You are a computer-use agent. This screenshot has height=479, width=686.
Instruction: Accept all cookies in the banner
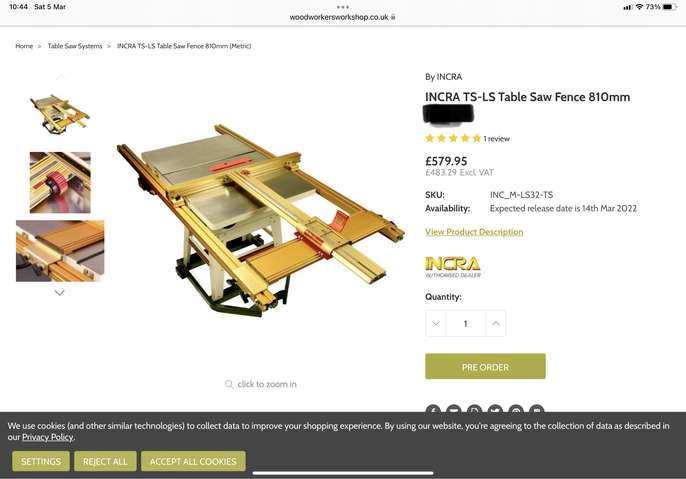[x=193, y=461]
